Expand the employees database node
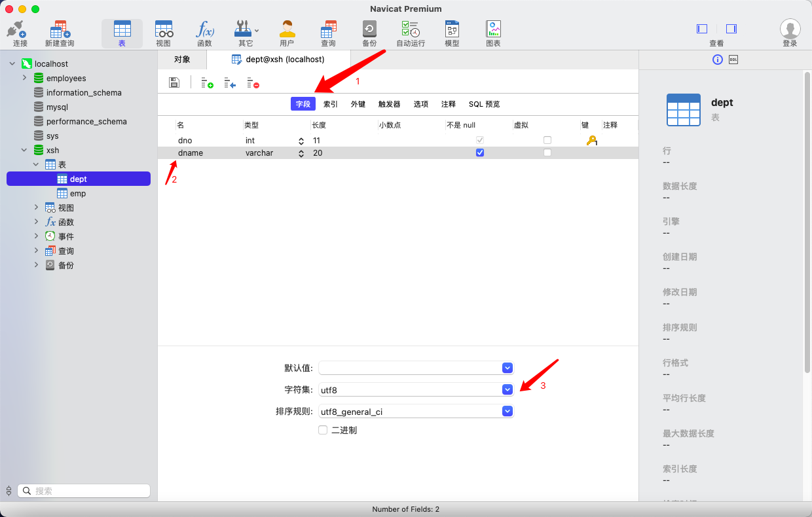This screenshot has width=812, height=517. tap(24, 78)
